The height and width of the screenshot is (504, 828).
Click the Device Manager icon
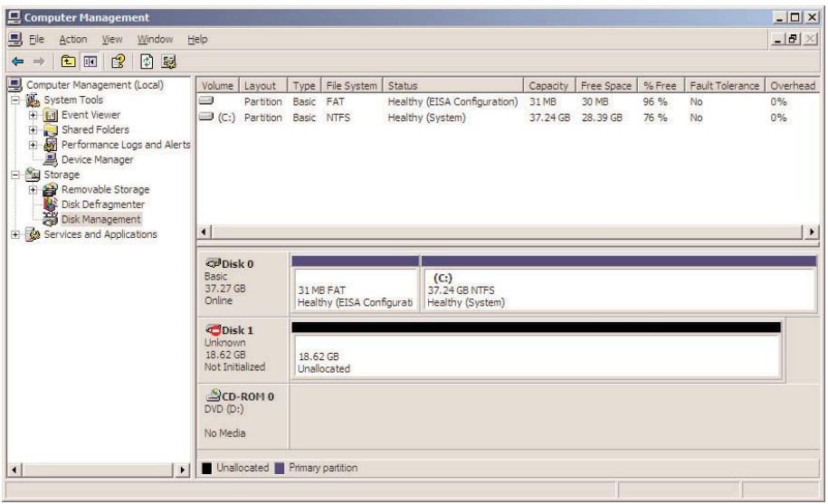pos(51,159)
